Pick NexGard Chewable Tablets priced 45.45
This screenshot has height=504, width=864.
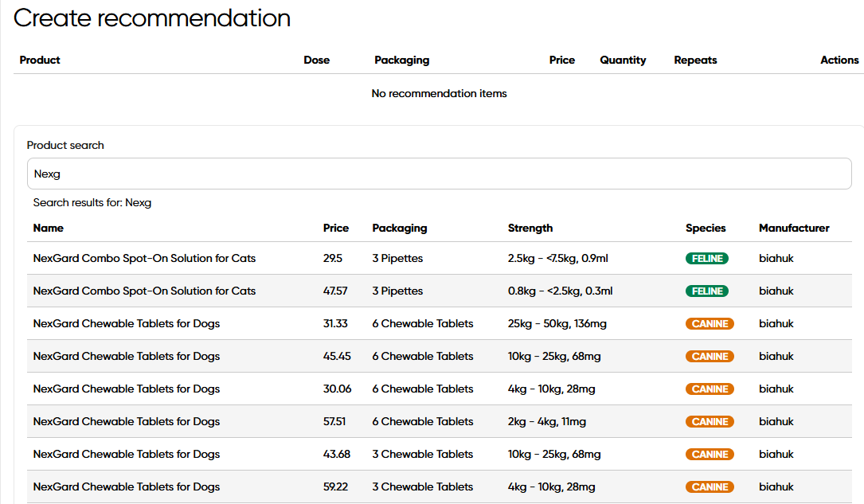(x=127, y=357)
